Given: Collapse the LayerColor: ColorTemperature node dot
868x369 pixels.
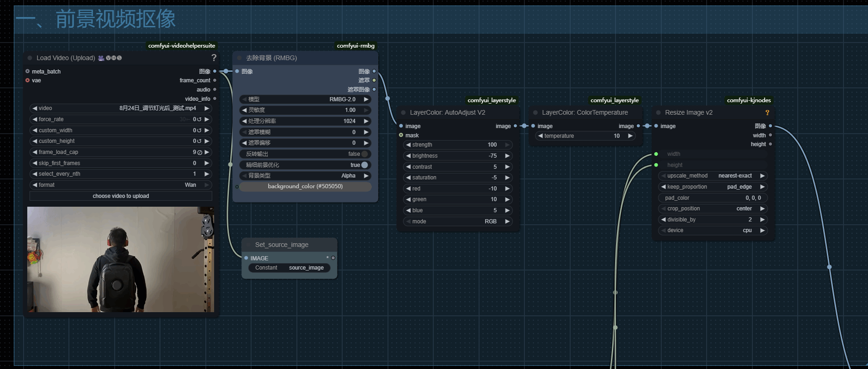Looking at the screenshot, I should [536, 113].
